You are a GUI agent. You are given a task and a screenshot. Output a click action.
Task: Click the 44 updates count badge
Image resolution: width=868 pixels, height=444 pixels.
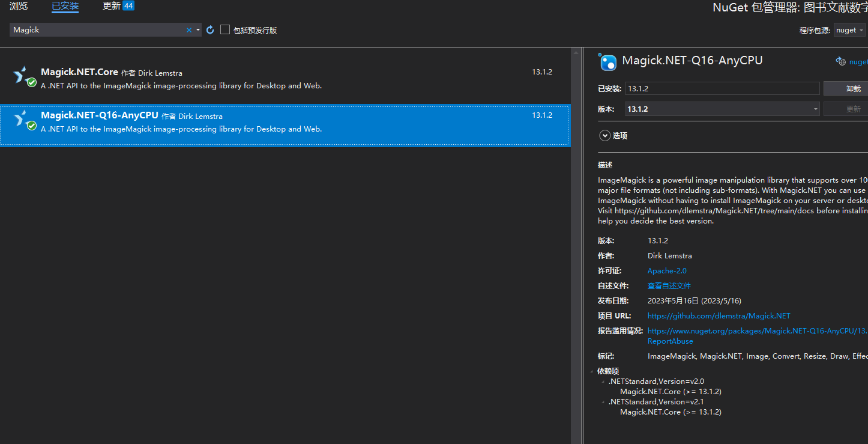click(x=128, y=6)
